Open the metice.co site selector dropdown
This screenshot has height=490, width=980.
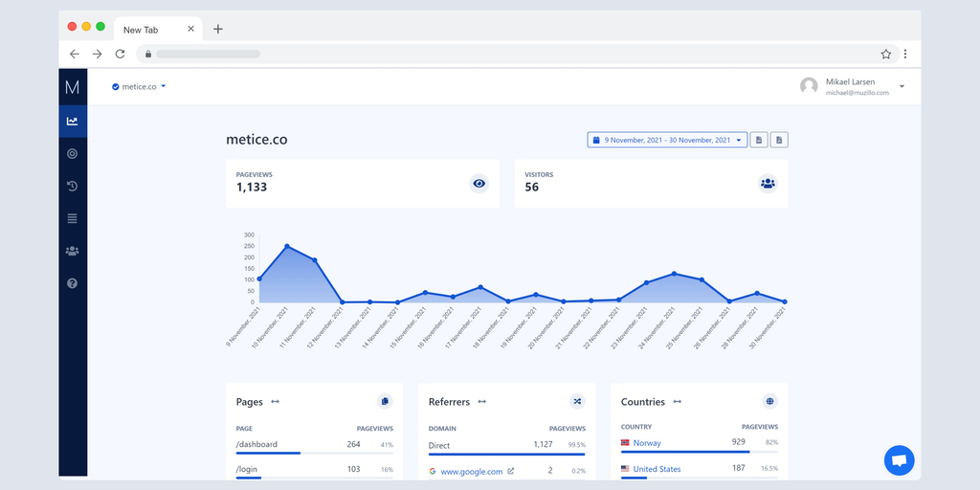[x=139, y=87]
